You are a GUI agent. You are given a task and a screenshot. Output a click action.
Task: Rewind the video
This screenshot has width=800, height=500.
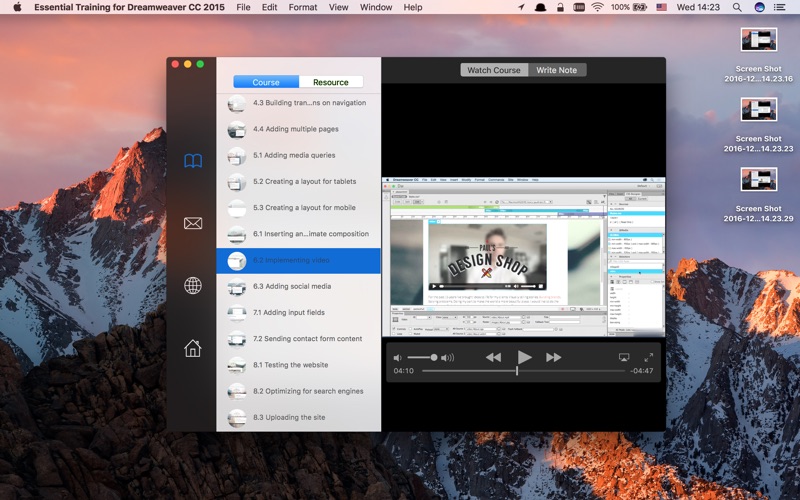493,357
